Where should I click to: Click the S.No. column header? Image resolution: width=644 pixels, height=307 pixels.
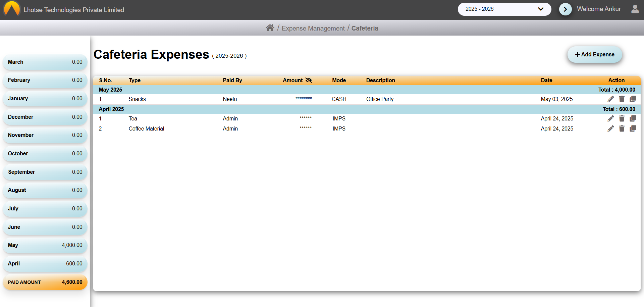[x=105, y=81]
